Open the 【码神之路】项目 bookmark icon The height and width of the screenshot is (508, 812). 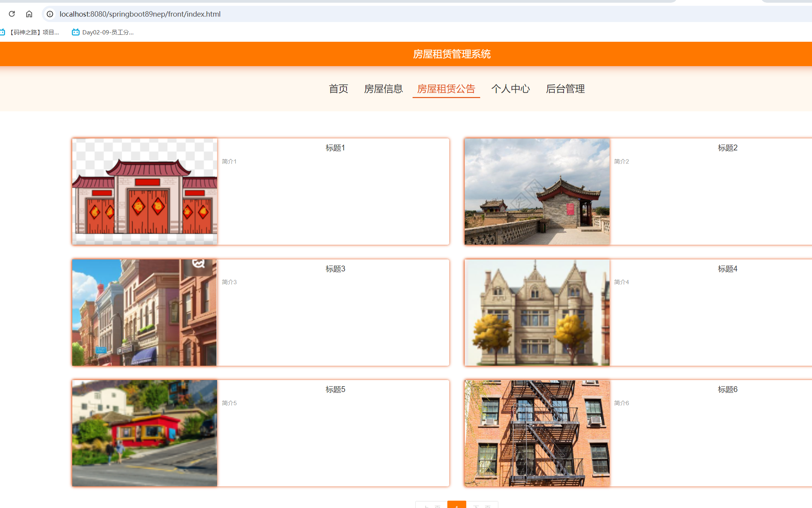[x=2, y=32]
